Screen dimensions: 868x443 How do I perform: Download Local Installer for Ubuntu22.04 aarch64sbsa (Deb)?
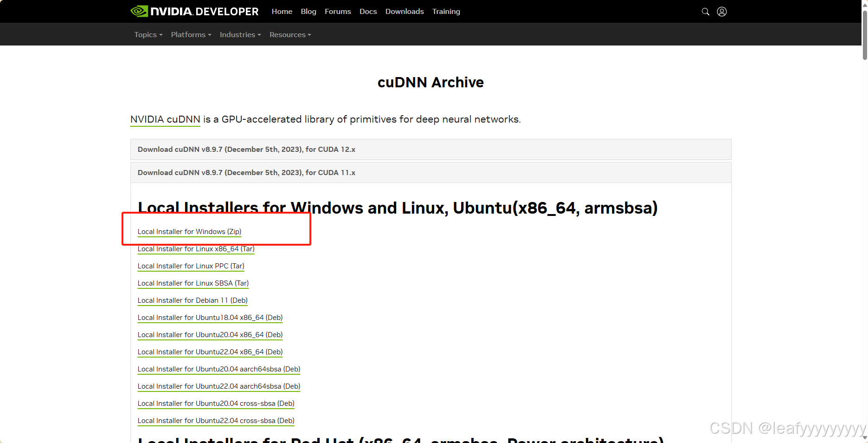219,386
